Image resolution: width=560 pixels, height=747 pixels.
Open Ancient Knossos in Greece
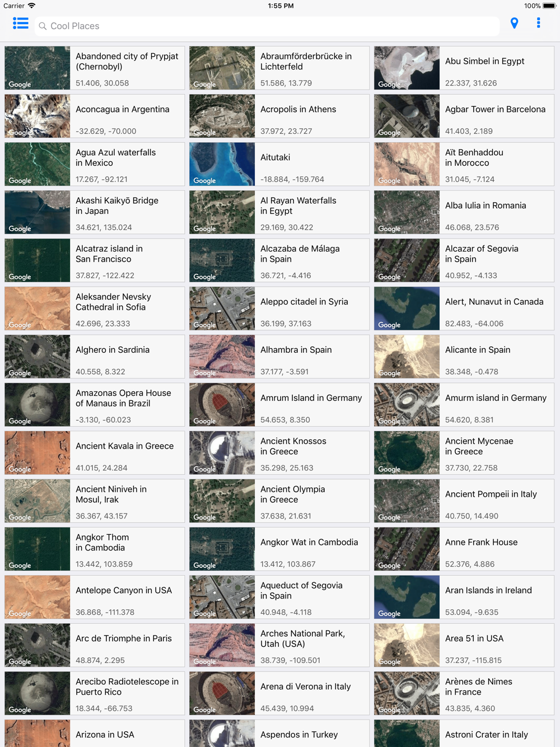(x=279, y=453)
